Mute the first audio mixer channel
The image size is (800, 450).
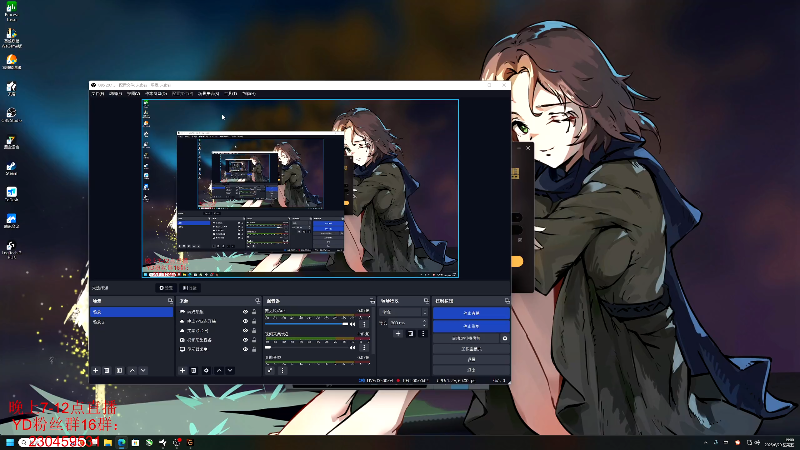[x=352, y=324]
